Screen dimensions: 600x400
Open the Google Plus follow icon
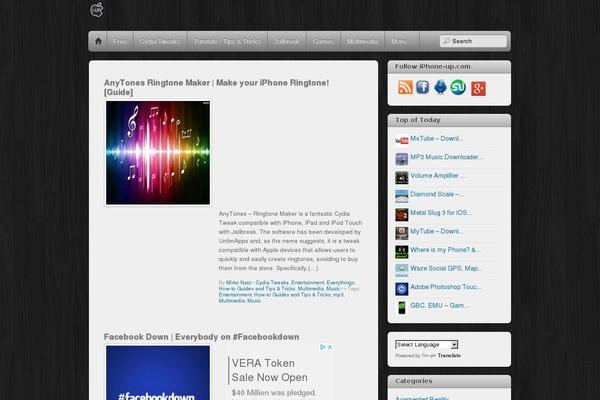tap(478, 88)
